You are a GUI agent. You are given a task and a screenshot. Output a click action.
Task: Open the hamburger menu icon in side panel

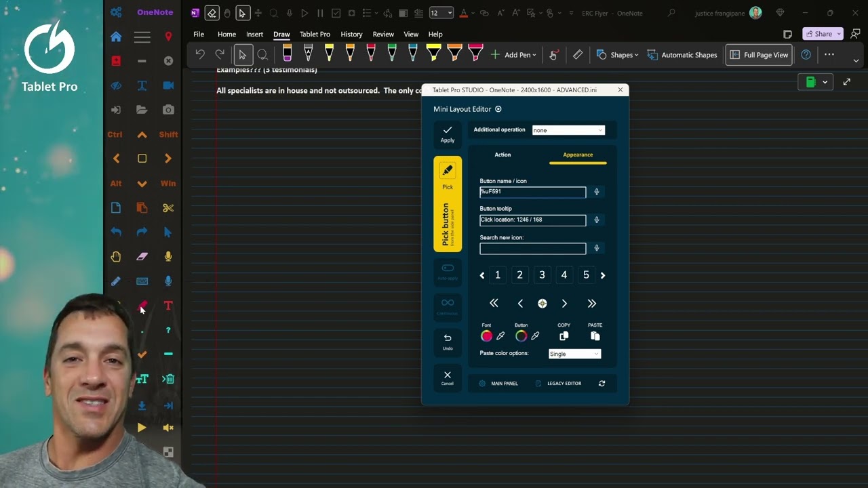[142, 37]
